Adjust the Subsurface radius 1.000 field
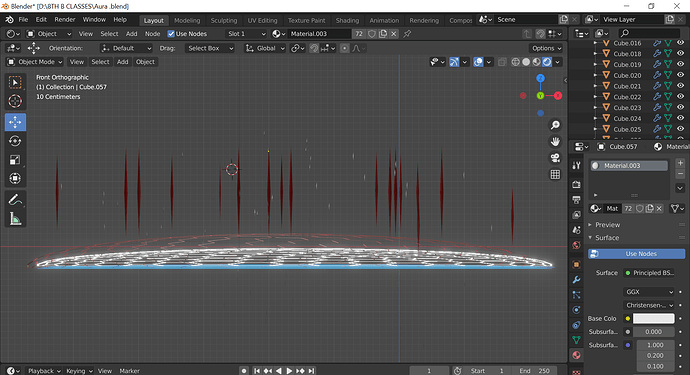Image resolution: width=690 pixels, height=375 pixels. point(655,345)
